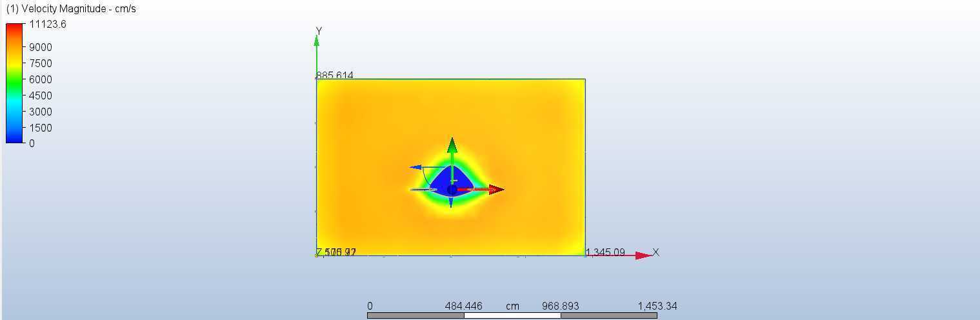Image resolution: width=980 pixels, height=320 pixels.
Task: Click the Y axis label
Action: [319, 31]
